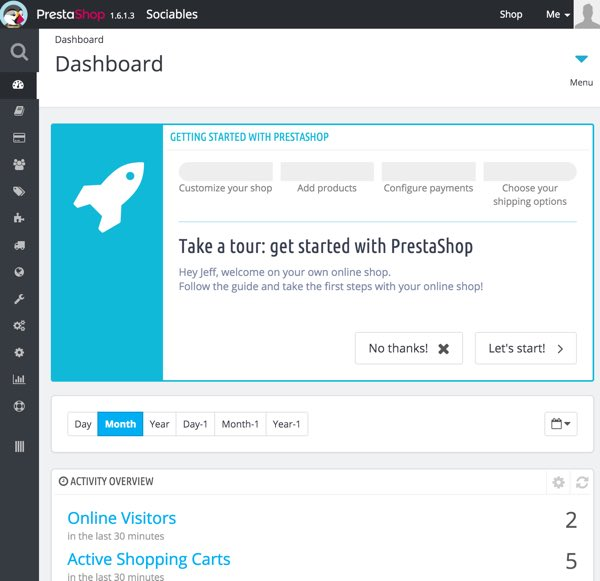600x581 pixels.
Task: Open the Shipping truck icon in sidebar
Action: coord(19,245)
